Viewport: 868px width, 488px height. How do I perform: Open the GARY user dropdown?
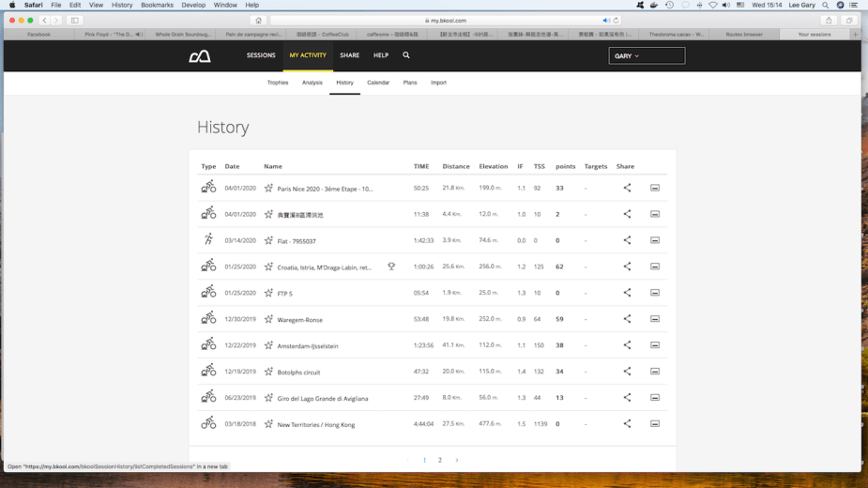[647, 56]
